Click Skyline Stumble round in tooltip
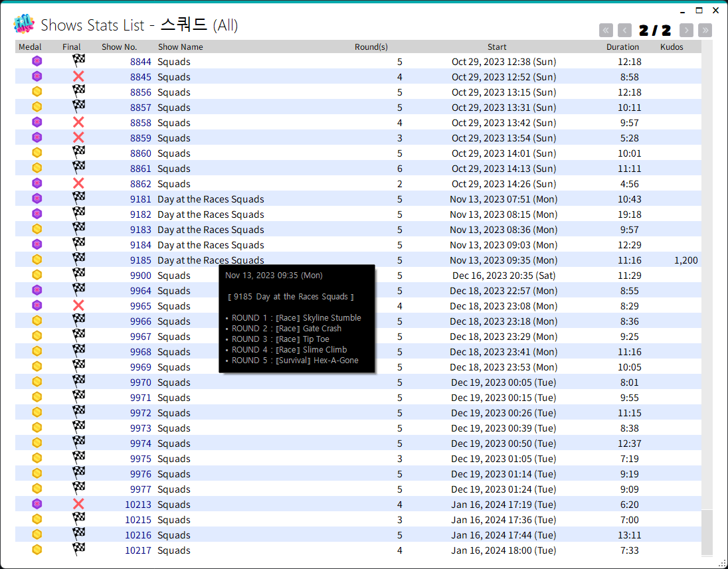The width and height of the screenshot is (728, 569). 331,318
